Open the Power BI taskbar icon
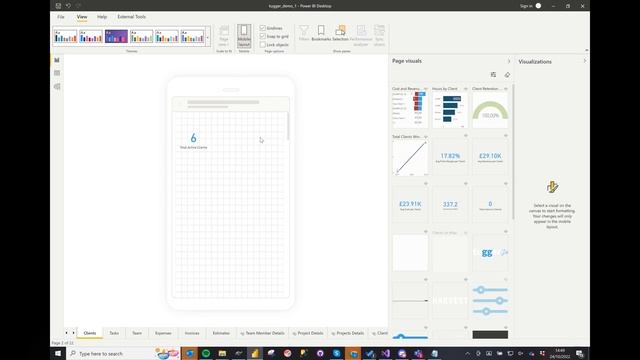 click(255, 353)
